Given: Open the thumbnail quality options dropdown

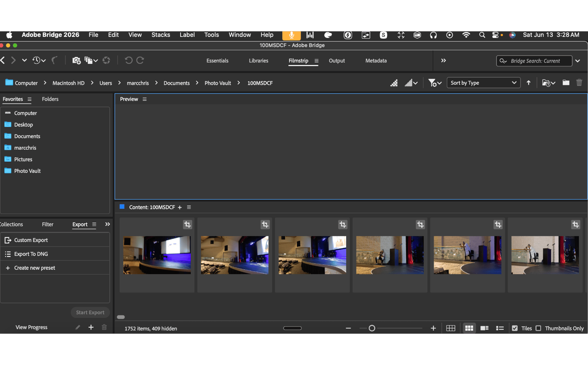Looking at the screenshot, I should point(411,83).
